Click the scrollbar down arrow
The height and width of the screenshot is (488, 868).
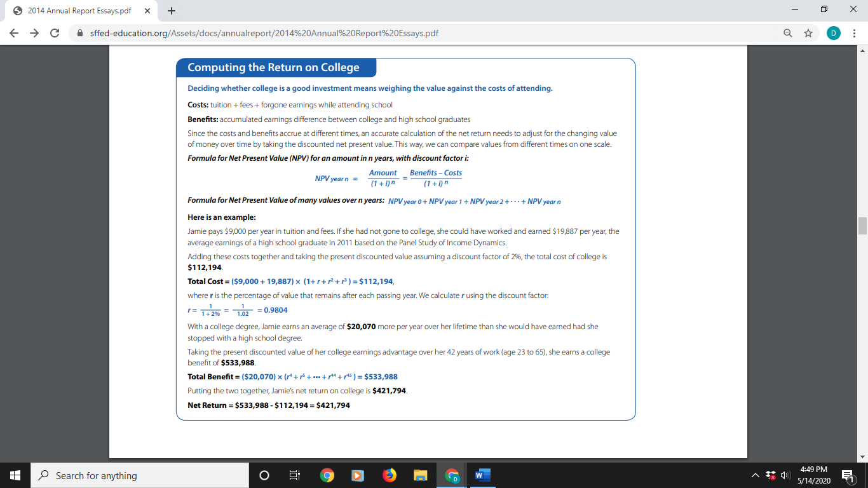[862, 457]
